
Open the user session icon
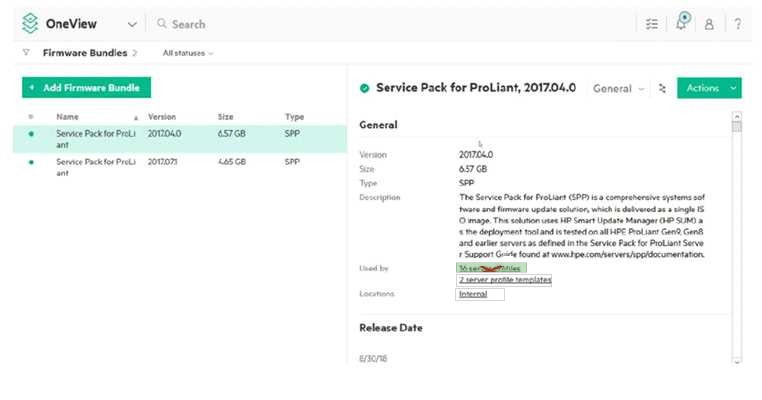[709, 24]
